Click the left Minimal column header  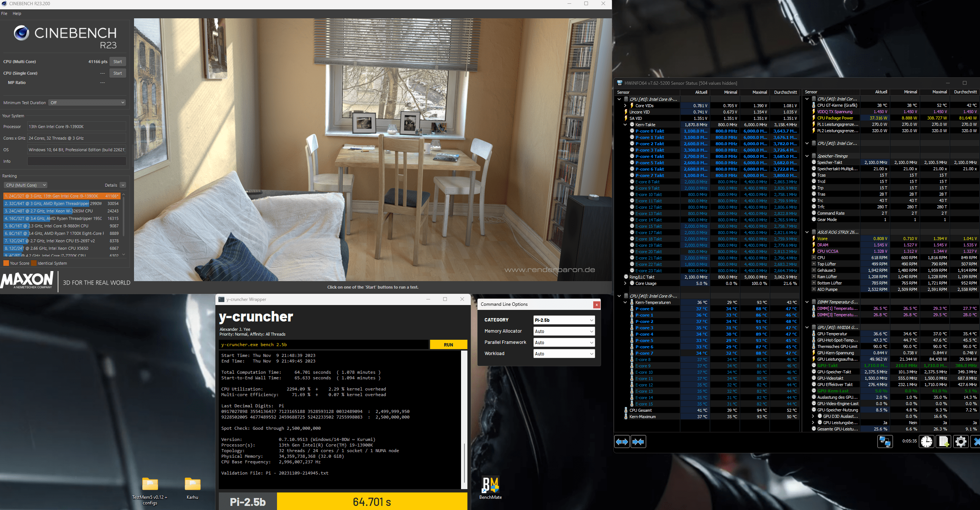coord(724,93)
